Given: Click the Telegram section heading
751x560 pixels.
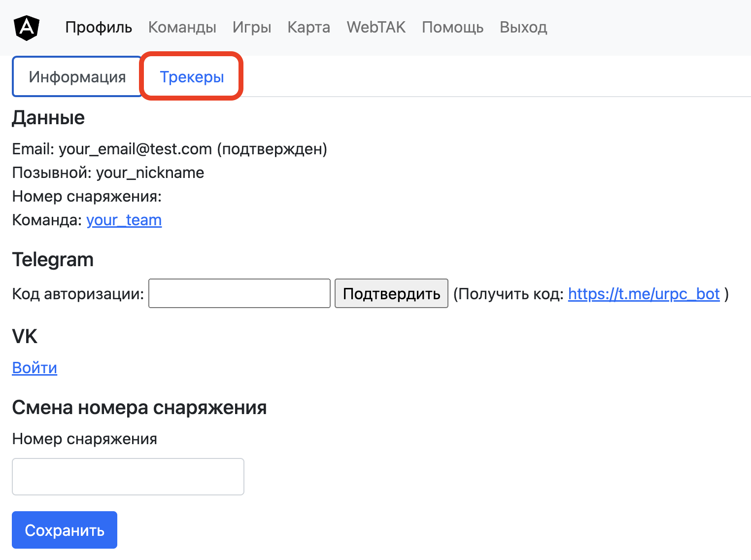Looking at the screenshot, I should [x=53, y=260].
